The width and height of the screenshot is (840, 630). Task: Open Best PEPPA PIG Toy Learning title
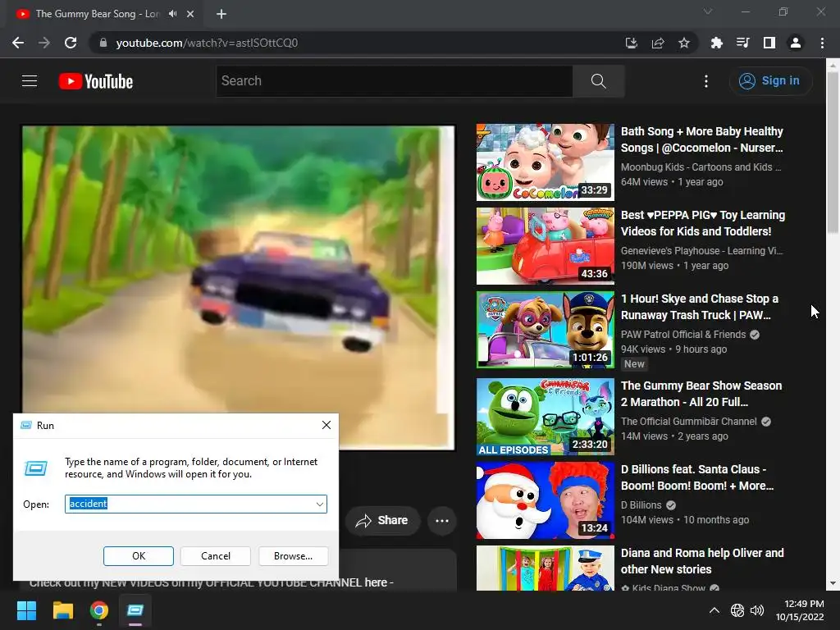[703, 223]
